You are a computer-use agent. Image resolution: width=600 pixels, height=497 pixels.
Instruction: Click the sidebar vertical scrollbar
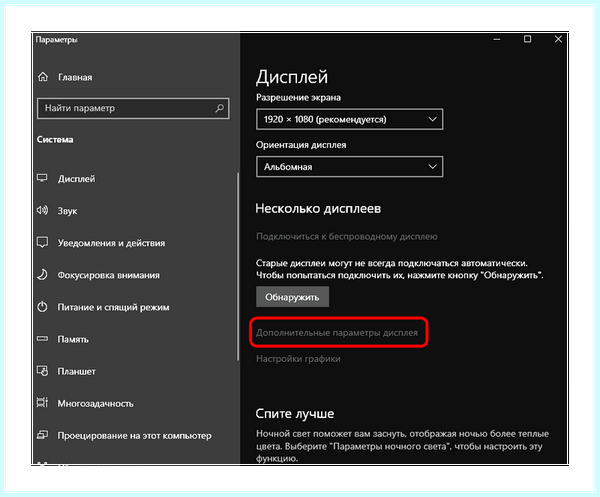pyautogui.click(x=238, y=266)
